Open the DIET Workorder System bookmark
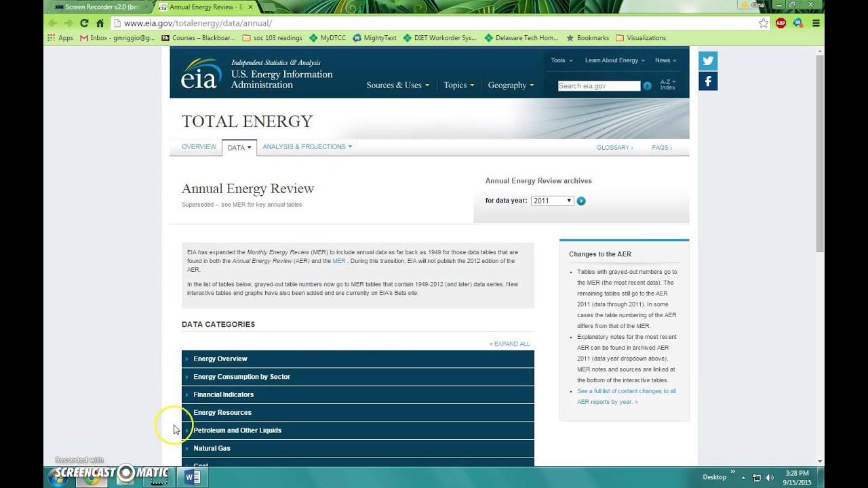The width and height of the screenshot is (868, 488). pyautogui.click(x=440, y=38)
